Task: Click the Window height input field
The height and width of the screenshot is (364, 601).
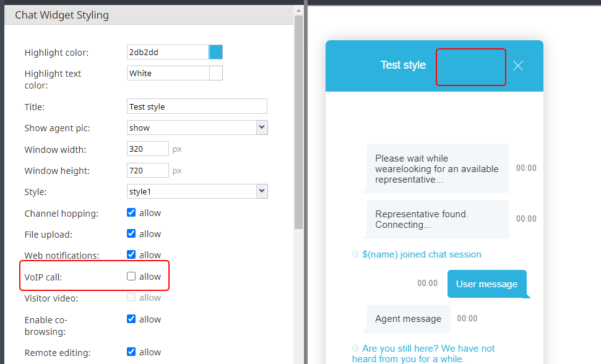Action: coord(147,170)
